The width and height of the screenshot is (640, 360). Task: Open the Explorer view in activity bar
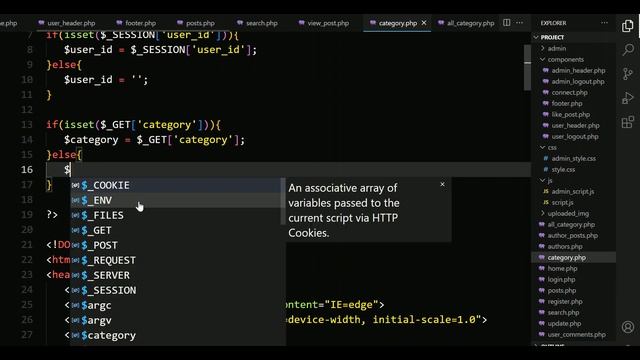628,26
